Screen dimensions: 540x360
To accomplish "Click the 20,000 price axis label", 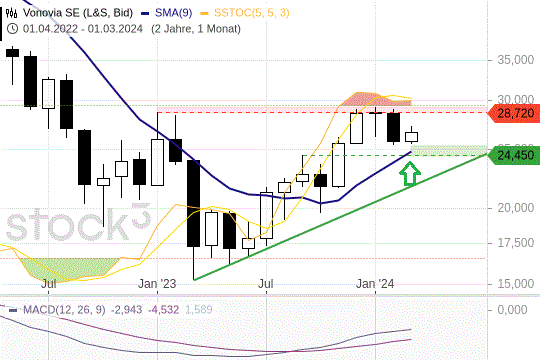I will pos(516,208).
